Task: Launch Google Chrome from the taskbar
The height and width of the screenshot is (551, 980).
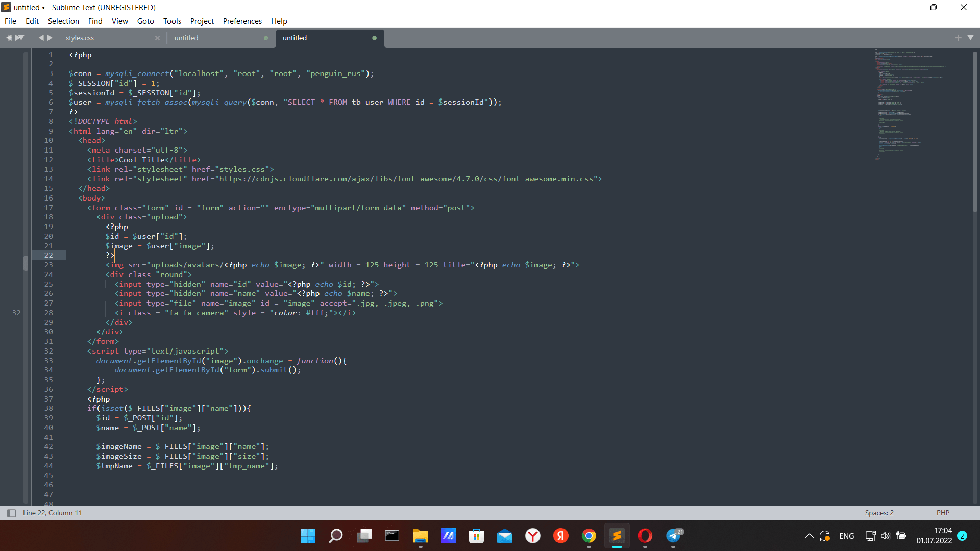Action: click(x=589, y=536)
